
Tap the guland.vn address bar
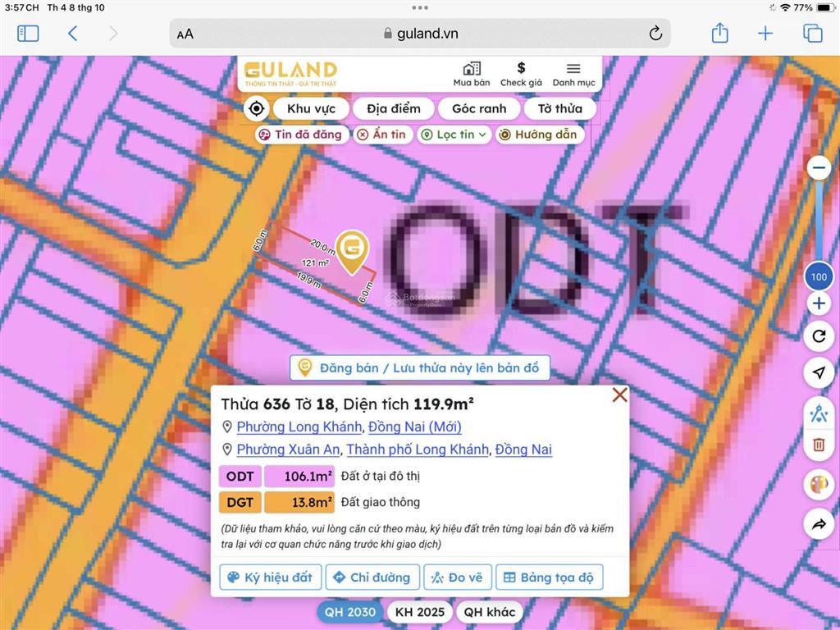420,33
